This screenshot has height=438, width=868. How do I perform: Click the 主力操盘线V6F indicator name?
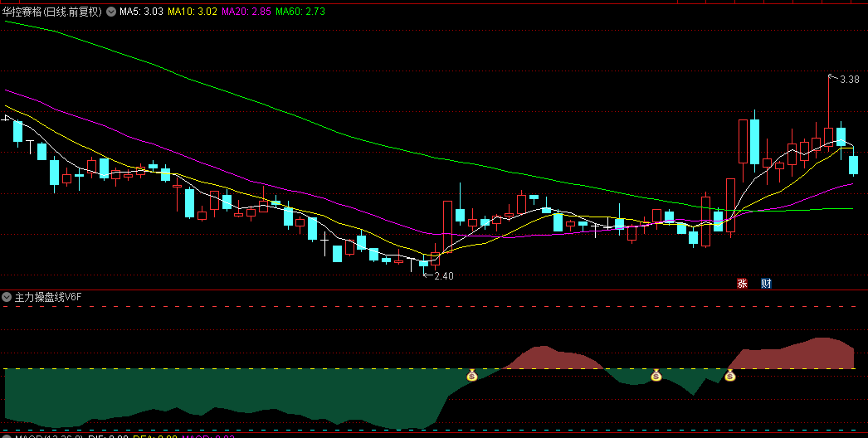47,297
